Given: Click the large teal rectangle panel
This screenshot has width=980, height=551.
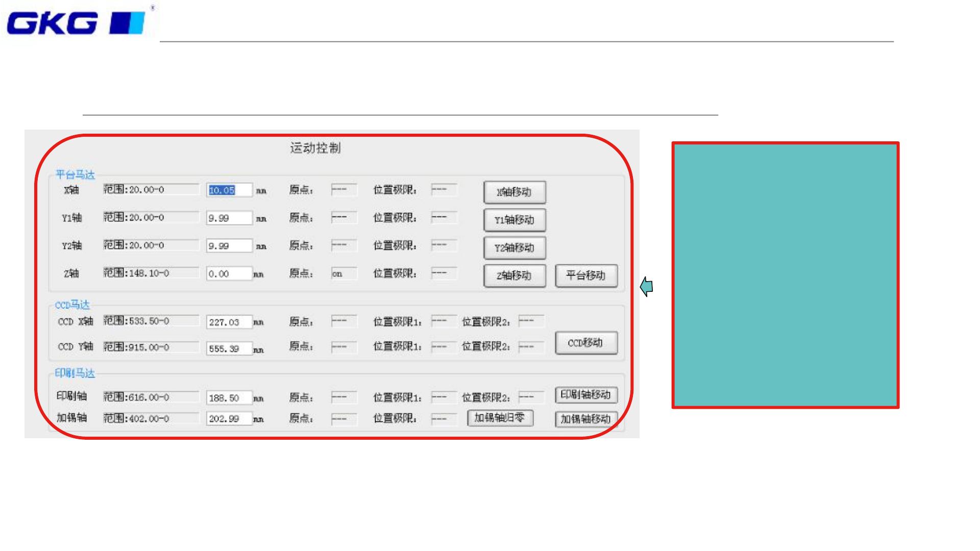Looking at the screenshot, I should (x=785, y=275).
